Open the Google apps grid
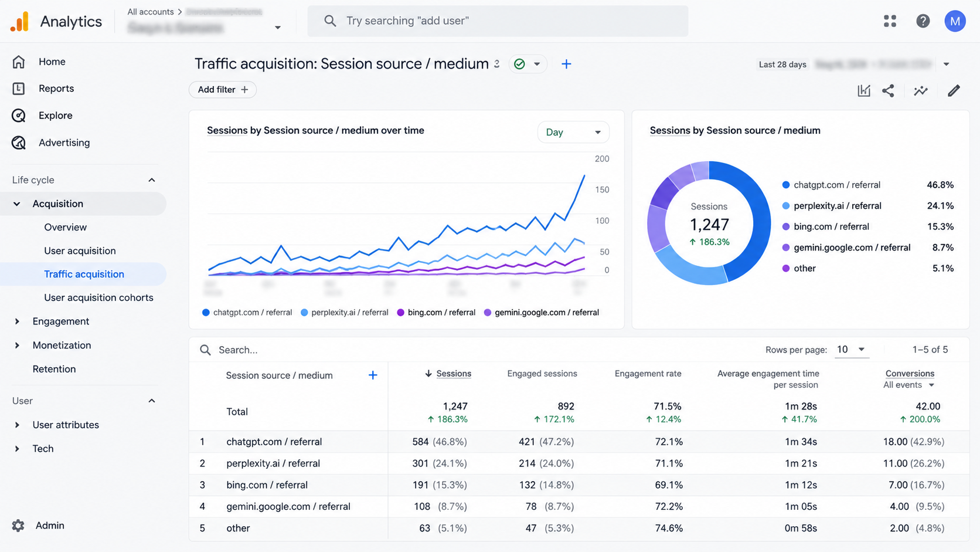Viewport: 980px width, 552px height. (x=890, y=21)
